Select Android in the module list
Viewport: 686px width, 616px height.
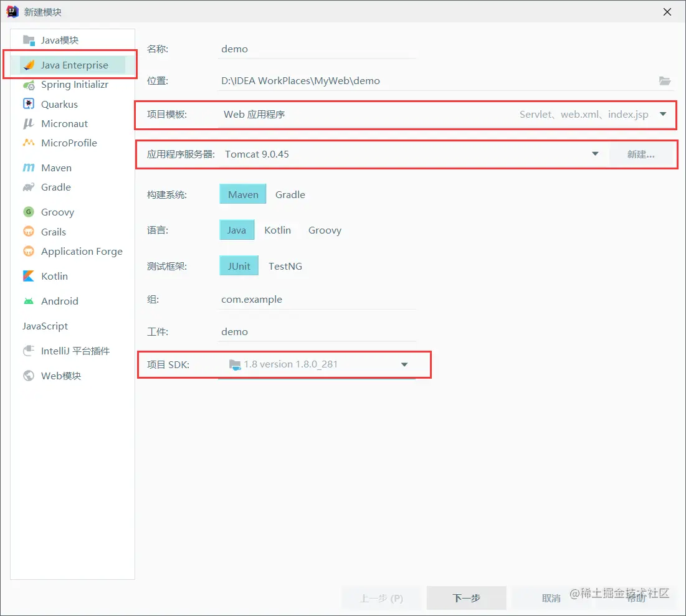coord(73,301)
